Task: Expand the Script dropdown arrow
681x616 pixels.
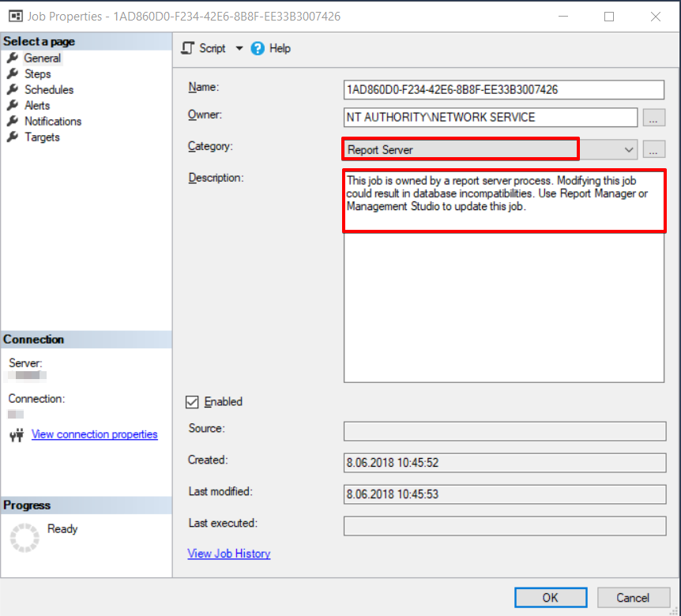Action: tap(239, 48)
